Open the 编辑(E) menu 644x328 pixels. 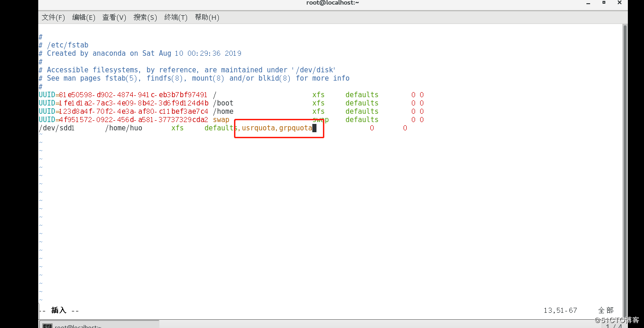(x=83, y=18)
